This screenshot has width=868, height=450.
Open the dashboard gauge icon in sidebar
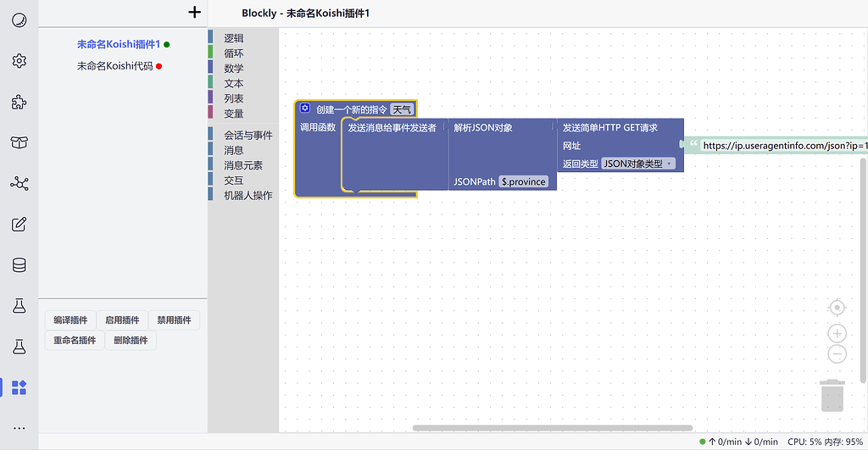click(19, 19)
